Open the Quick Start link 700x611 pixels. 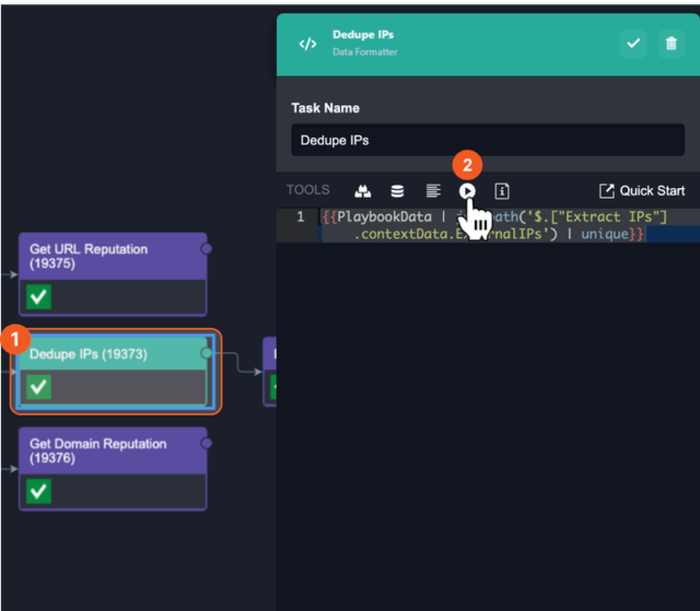click(642, 191)
